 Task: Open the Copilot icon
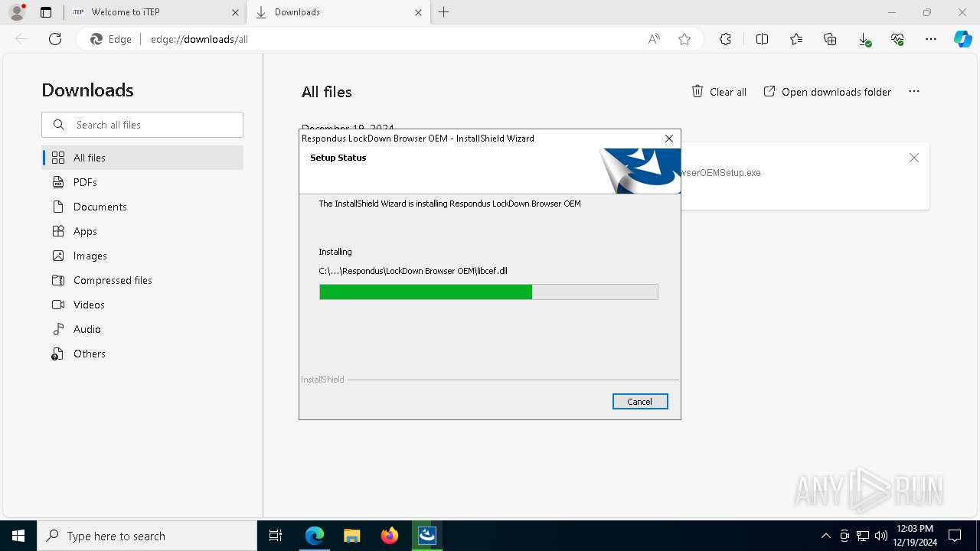962,39
